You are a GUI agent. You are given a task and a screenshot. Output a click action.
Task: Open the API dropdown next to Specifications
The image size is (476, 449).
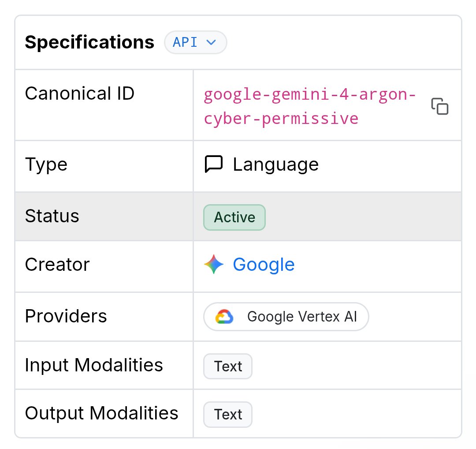pyautogui.click(x=195, y=42)
